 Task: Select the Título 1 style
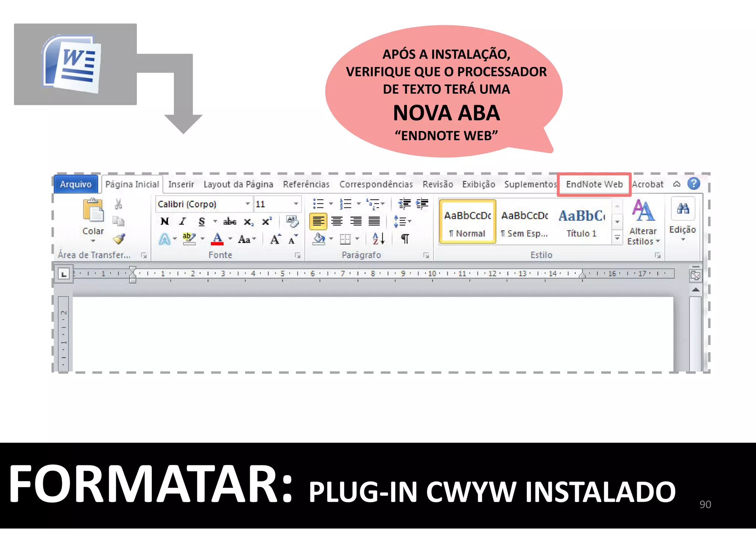[582, 222]
